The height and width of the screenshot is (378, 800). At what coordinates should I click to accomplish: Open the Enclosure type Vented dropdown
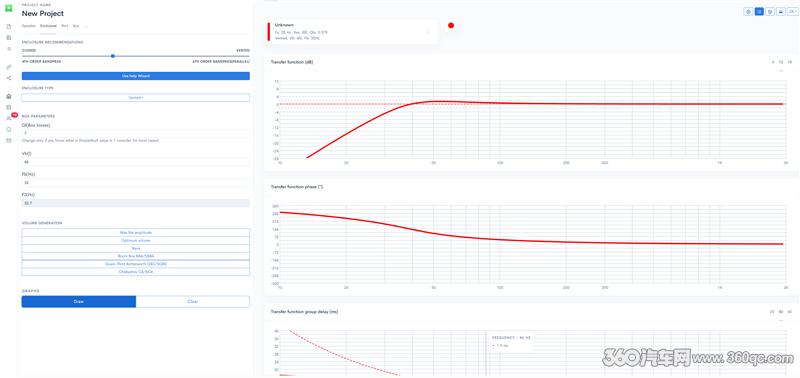point(136,97)
